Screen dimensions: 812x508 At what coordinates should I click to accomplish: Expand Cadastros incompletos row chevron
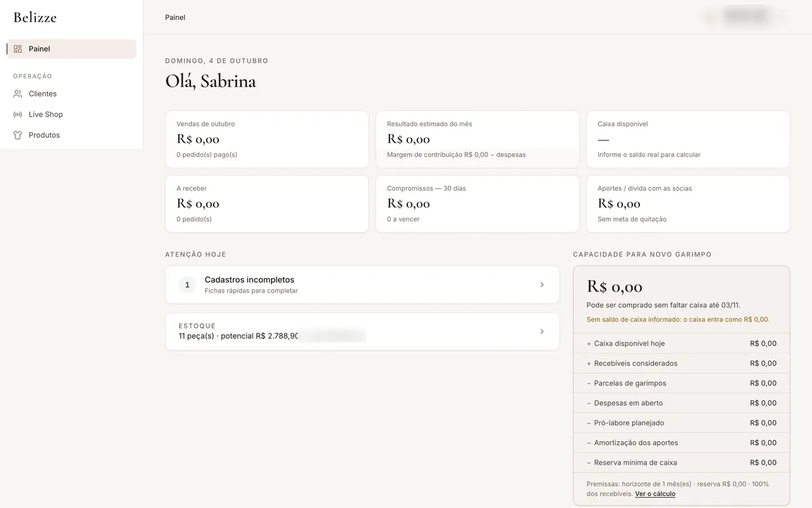(542, 284)
